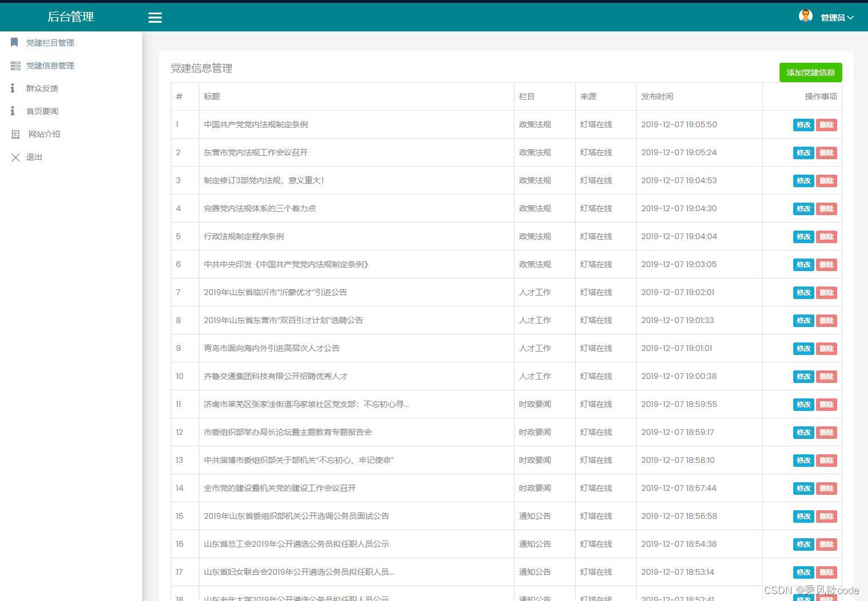Viewport: 868px width, 601px height.
Task: Click 修改 for 行政法规制定程序条例
Action: tap(803, 237)
